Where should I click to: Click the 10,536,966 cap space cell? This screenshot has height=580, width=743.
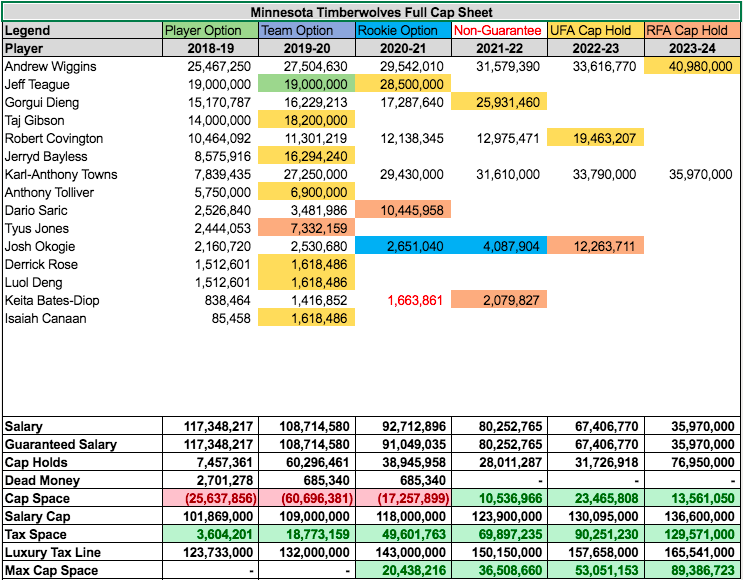pos(499,498)
